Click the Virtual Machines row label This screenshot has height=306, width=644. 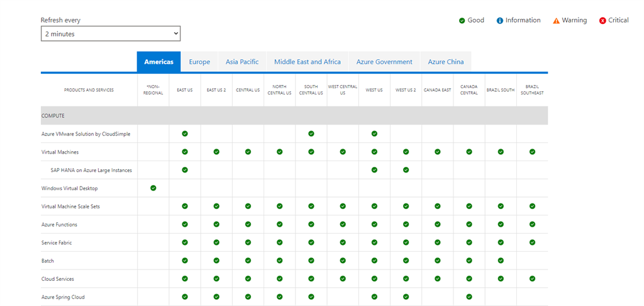click(x=60, y=152)
